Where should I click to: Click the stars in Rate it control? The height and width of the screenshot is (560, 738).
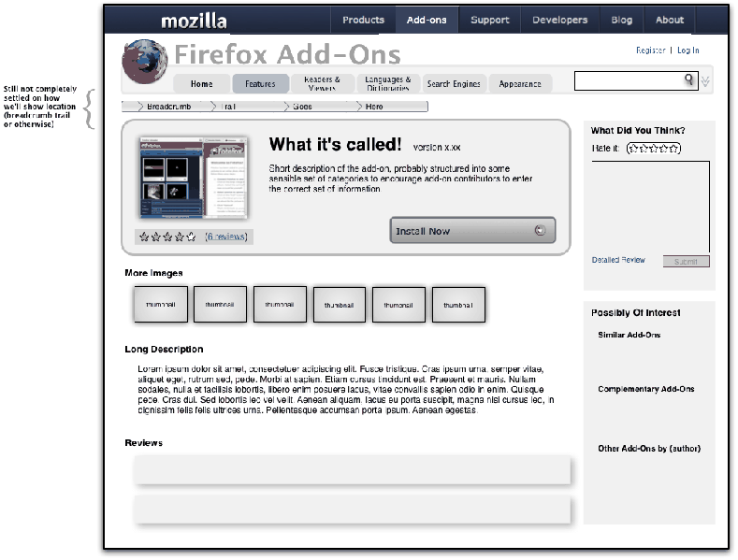(x=654, y=149)
